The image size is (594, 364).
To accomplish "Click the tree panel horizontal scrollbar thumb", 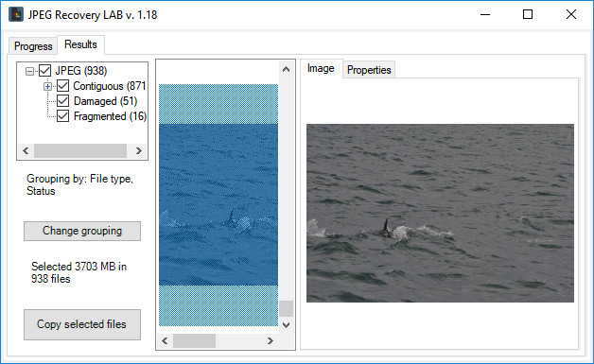I will click(80, 150).
